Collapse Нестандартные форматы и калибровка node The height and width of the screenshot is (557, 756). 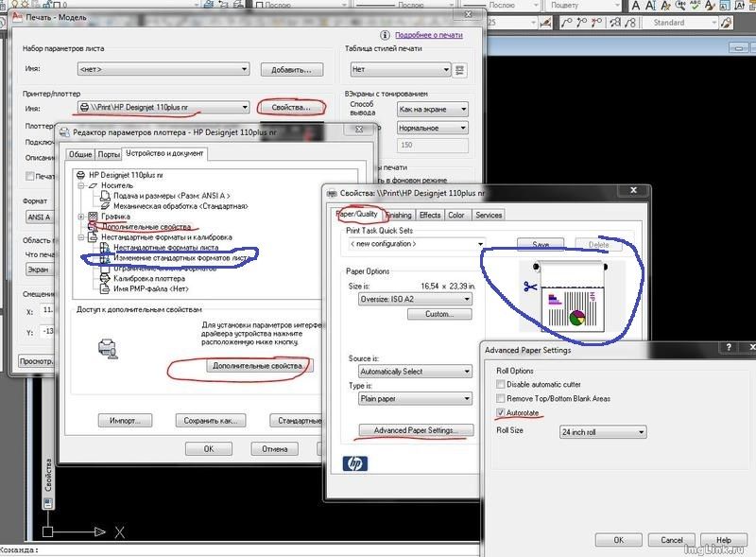click(81, 237)
